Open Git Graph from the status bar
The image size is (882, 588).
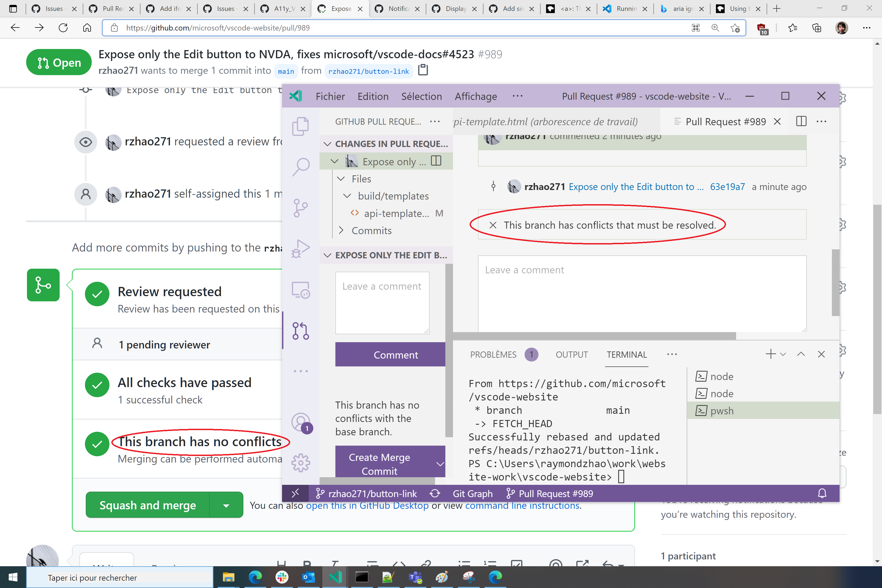(x=473, y=494)
